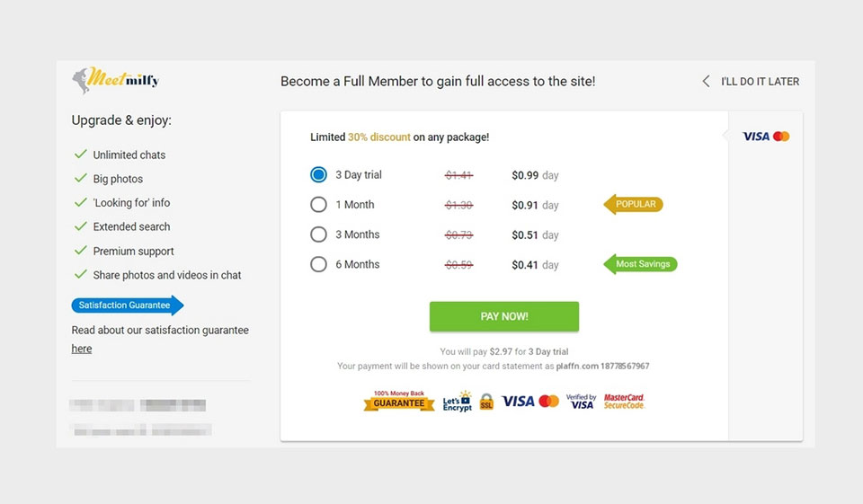Click the I'LL DO IT LATER link

tap(760, 81)
